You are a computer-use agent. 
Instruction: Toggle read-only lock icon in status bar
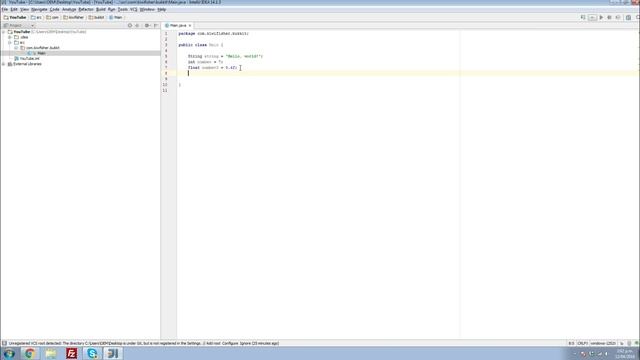point(622,343)
